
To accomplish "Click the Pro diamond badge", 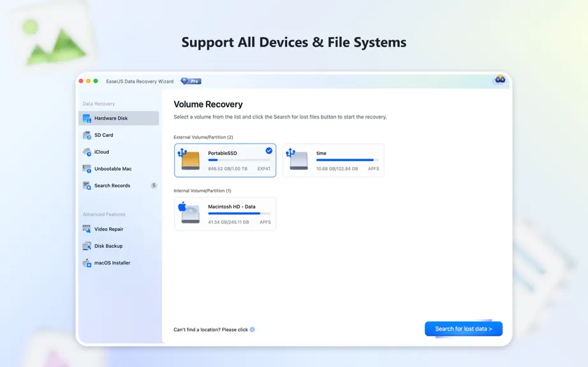I will coord(191,82).
